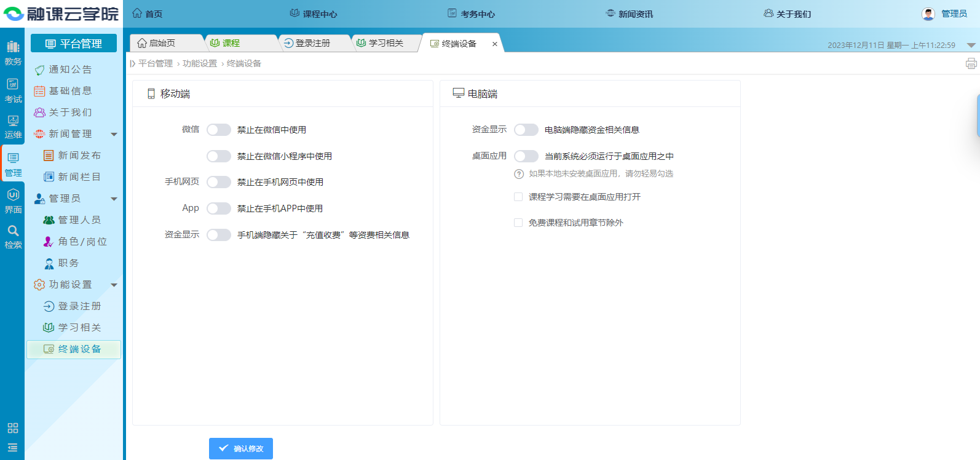Click the grid apps icon in bottom left
Image resolution: width=980 pixels, height=460 pixels.
click(x=13, y=428)
